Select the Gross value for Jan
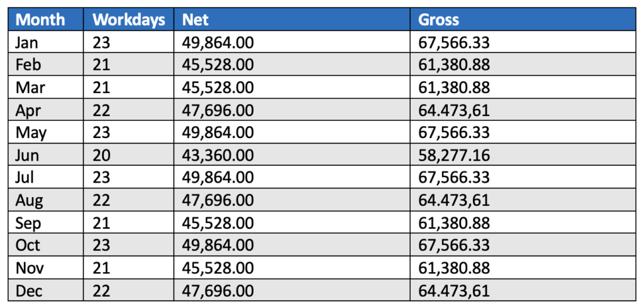The height and width of the screenshot is (308, 644). point(454,42)
